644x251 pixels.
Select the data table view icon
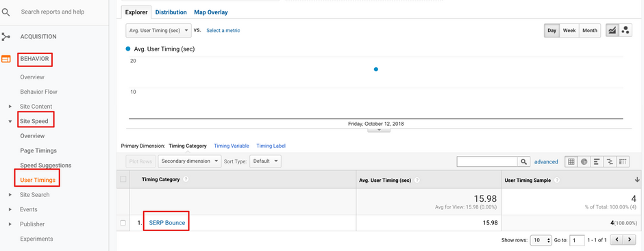pos(571,161)
